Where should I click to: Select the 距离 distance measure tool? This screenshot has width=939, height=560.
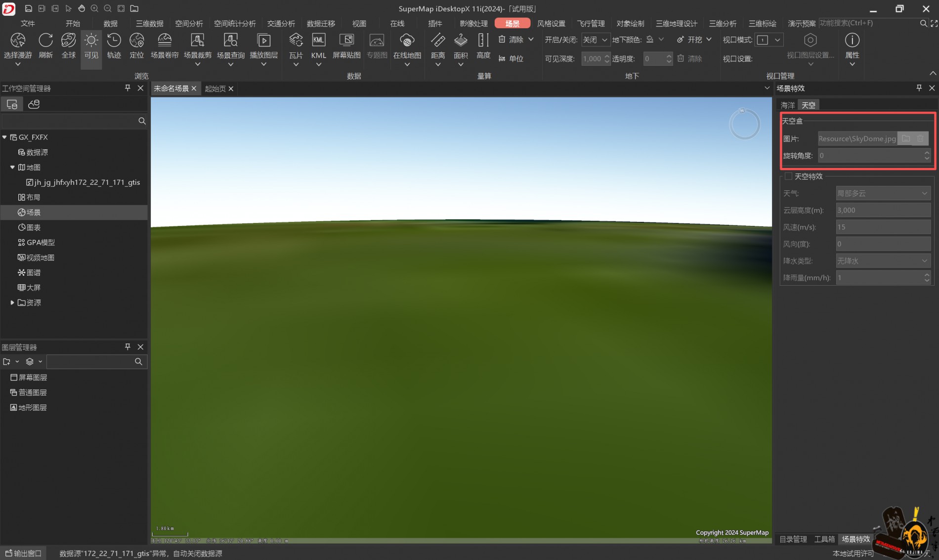click(x=438, y=41)
